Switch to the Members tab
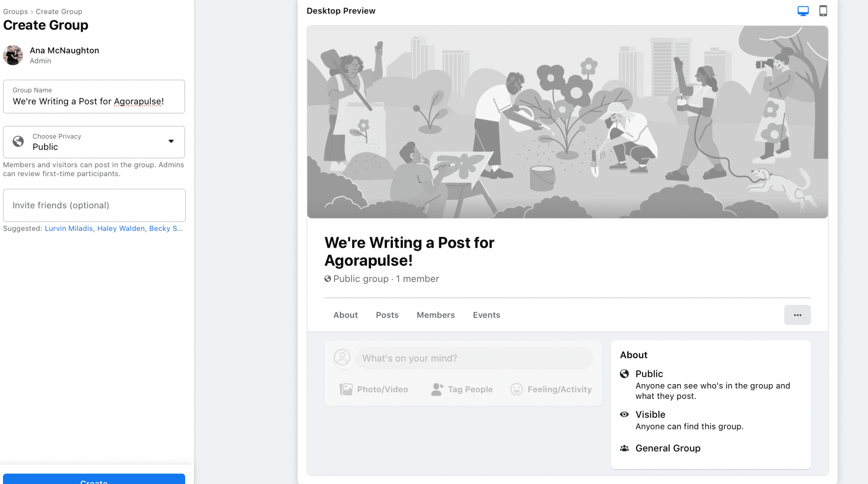Image resolution: width=868 pixels, height=484 pixels. pos(435,315)
